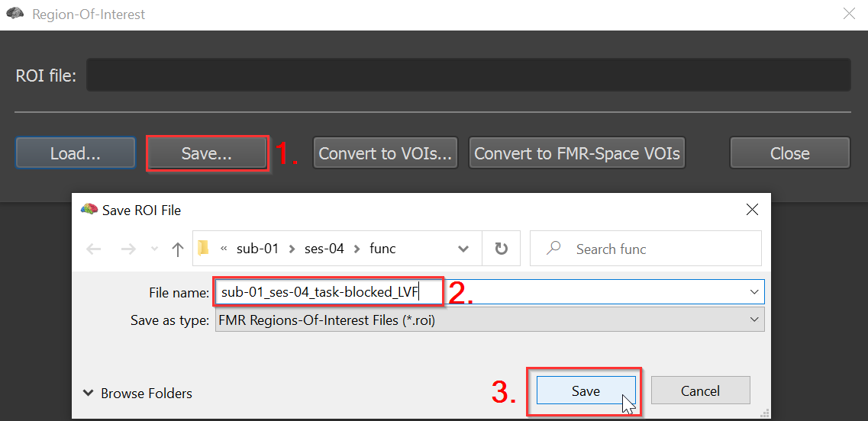This screenshot has height=421, width=868.
Task: Expand the address bar path dropdown
Action: pyautogui.click(x=464, y=249)
